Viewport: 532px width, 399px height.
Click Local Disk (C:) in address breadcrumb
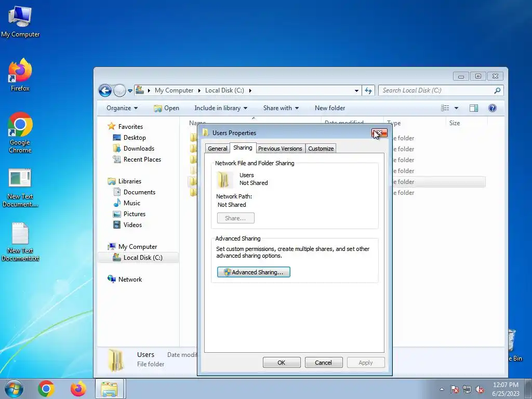click(x=224, y=90)
